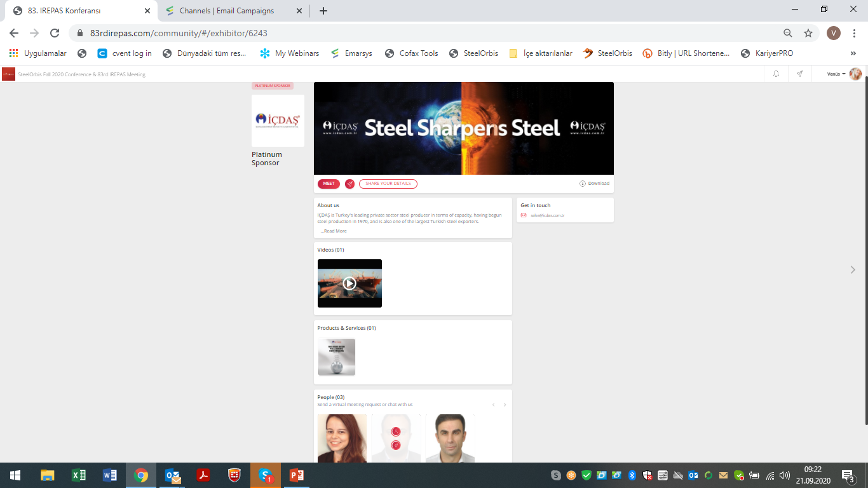Open a new browser tab
The height and width of the screenshot is (488, 868).
point(323,11)
